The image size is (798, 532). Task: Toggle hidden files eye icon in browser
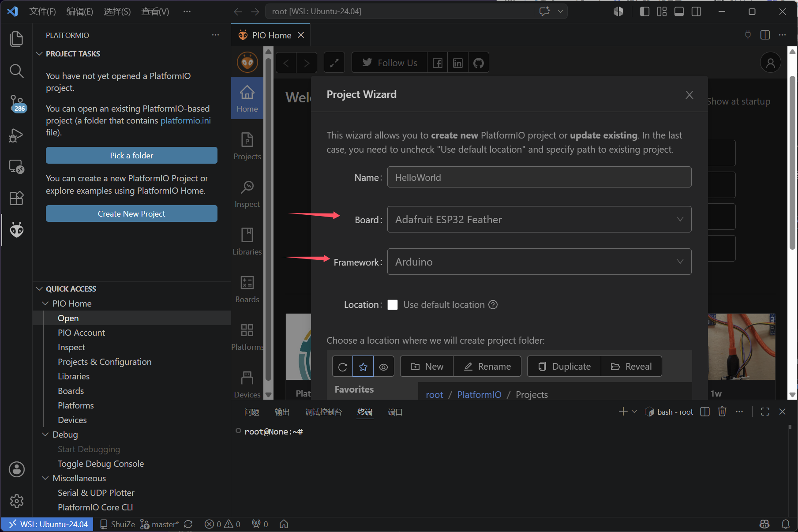coord(384,367)
